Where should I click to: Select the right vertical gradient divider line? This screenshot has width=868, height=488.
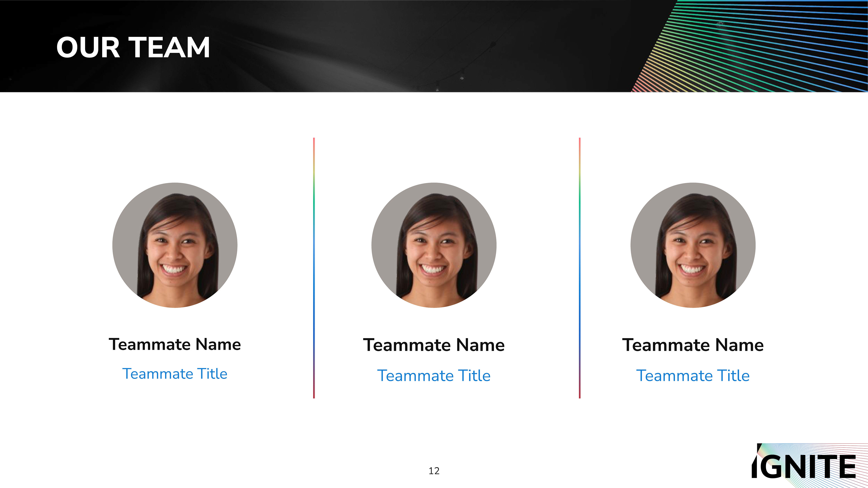580,268
